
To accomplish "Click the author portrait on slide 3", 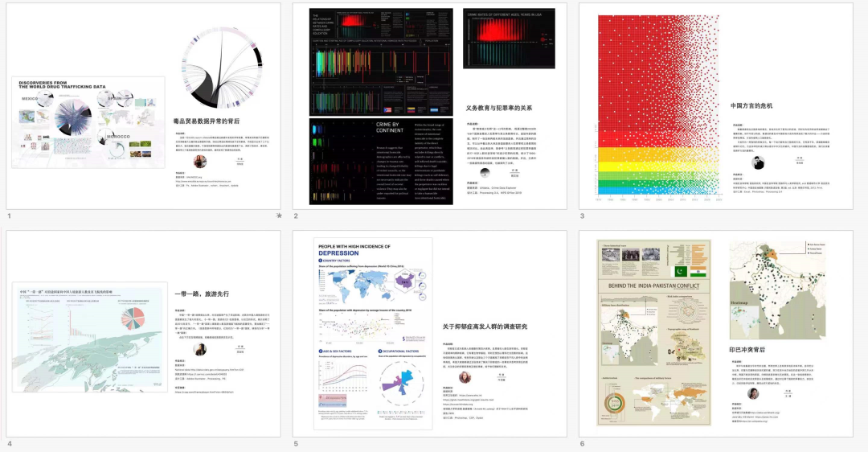I will pyautogui.click(x=757, y=162).
